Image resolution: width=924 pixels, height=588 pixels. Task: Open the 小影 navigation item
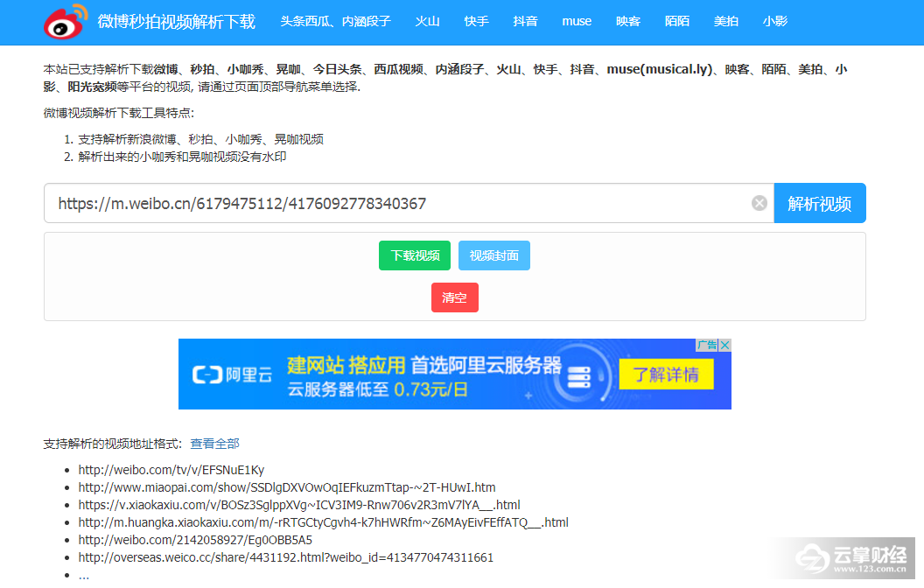coord(775,21)
